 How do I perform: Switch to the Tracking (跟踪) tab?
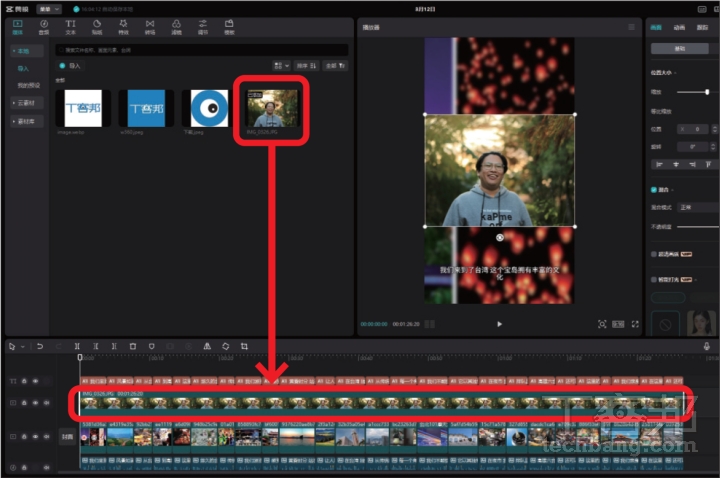pyautogui.click(x=703, y=28)
